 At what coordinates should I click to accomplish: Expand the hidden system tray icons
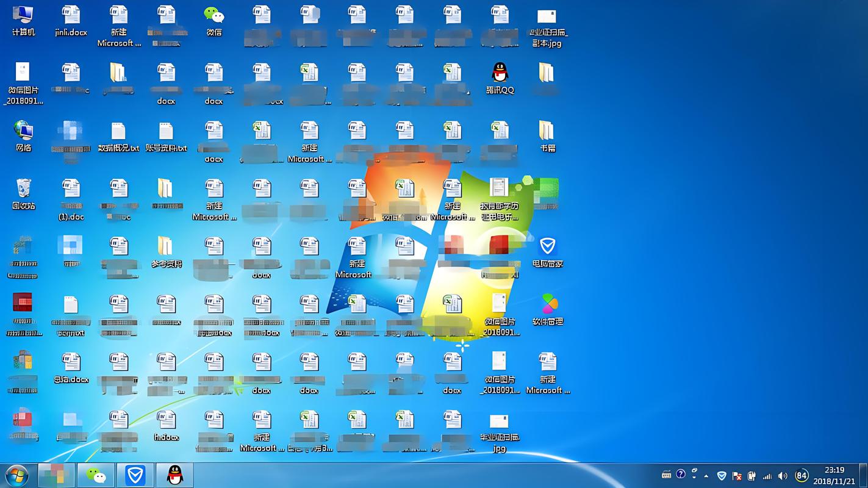coord(706,475)
